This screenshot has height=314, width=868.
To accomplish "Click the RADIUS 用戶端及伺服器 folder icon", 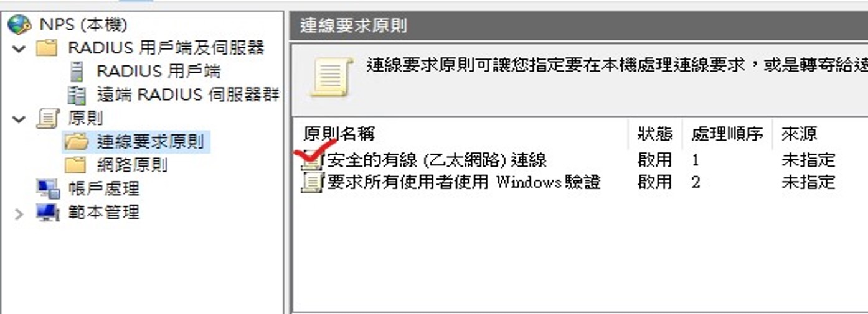I will [x=47, y=48].
